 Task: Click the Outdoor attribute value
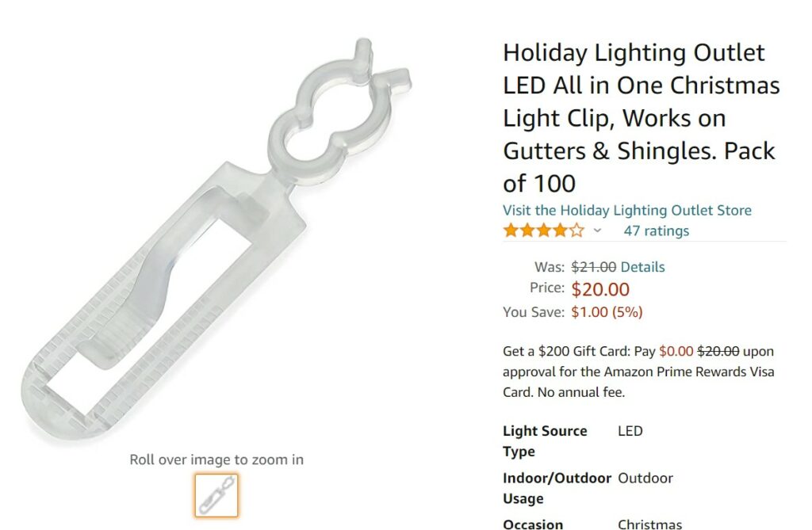(x=645, y=479)
